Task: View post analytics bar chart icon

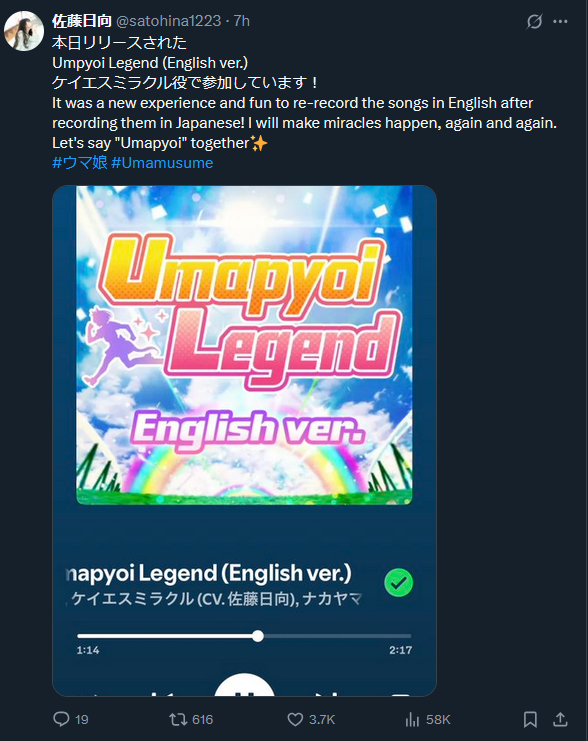Action: click(x=412, y=719)
